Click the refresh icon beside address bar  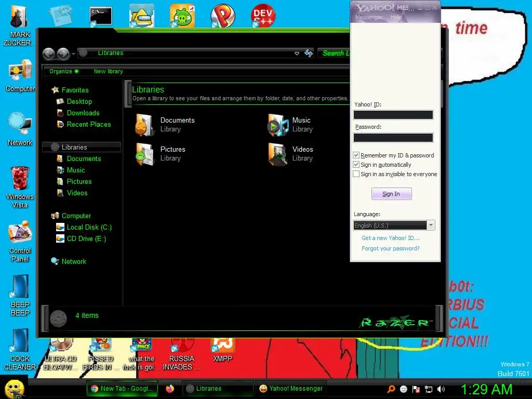pyautogui.click(x=309, y=54)
